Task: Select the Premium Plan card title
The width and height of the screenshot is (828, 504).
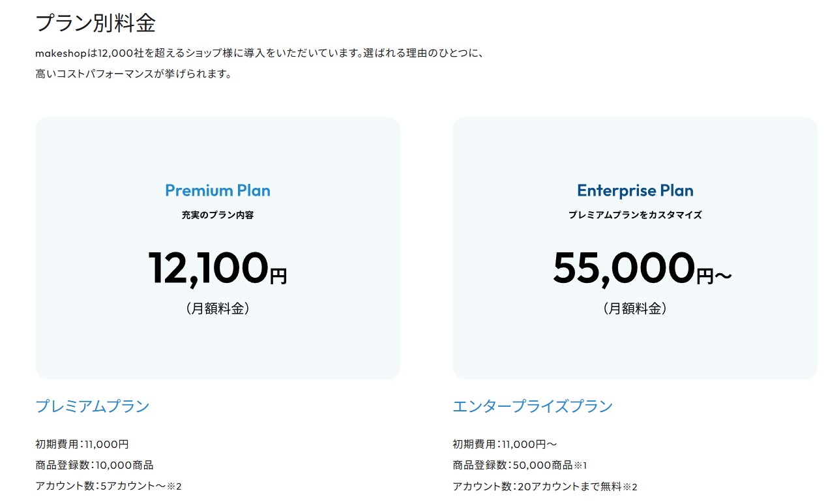Action: click(x=218, y=190)
